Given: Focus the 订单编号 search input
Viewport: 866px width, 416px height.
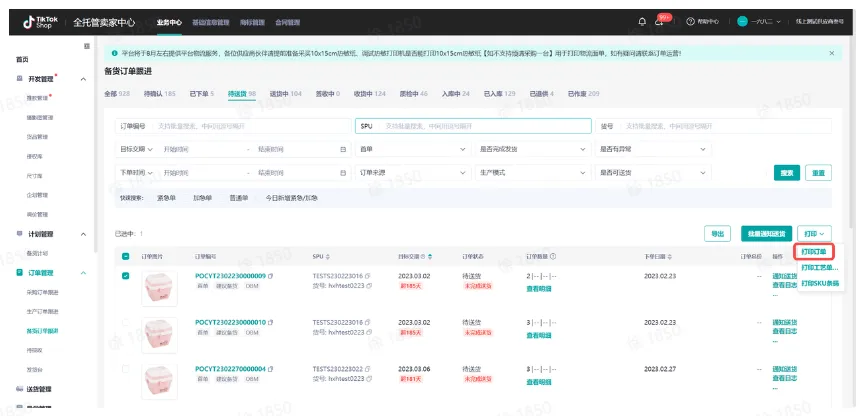Looking at the screenshot, I should pos(233,126).
